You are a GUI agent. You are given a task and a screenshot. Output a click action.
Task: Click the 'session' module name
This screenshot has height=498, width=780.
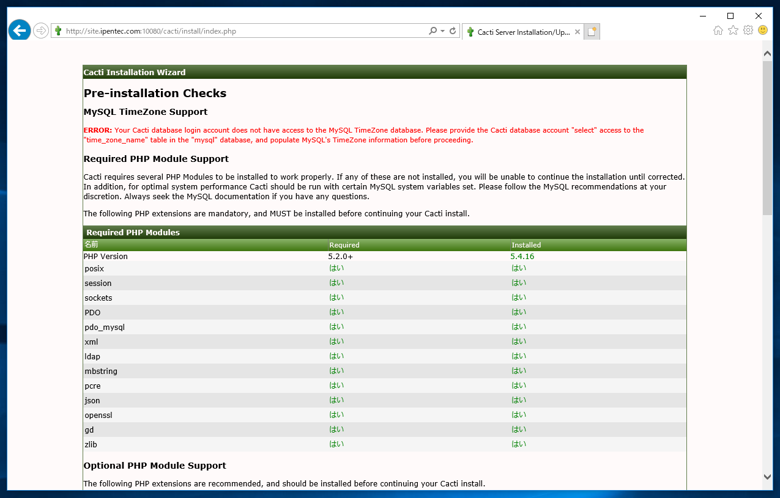pyautogui.click(x=98, y=283)
